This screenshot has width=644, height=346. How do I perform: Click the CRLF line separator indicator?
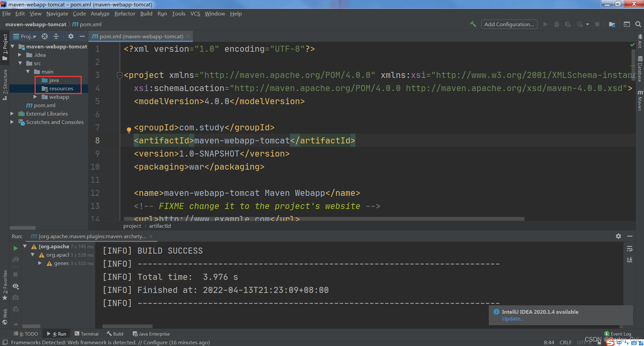[565, 342]
